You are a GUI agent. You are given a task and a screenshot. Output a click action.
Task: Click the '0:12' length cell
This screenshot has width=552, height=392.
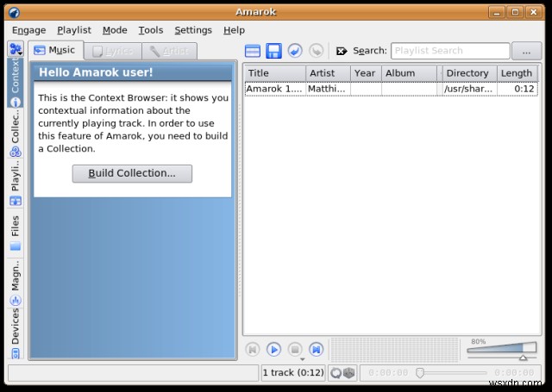coord(517,89)
